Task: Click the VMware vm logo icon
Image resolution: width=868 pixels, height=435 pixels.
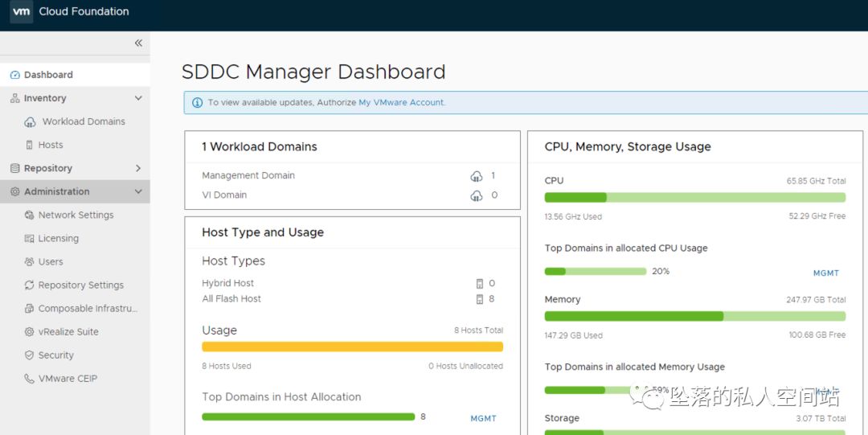Action: pos(22,12)
